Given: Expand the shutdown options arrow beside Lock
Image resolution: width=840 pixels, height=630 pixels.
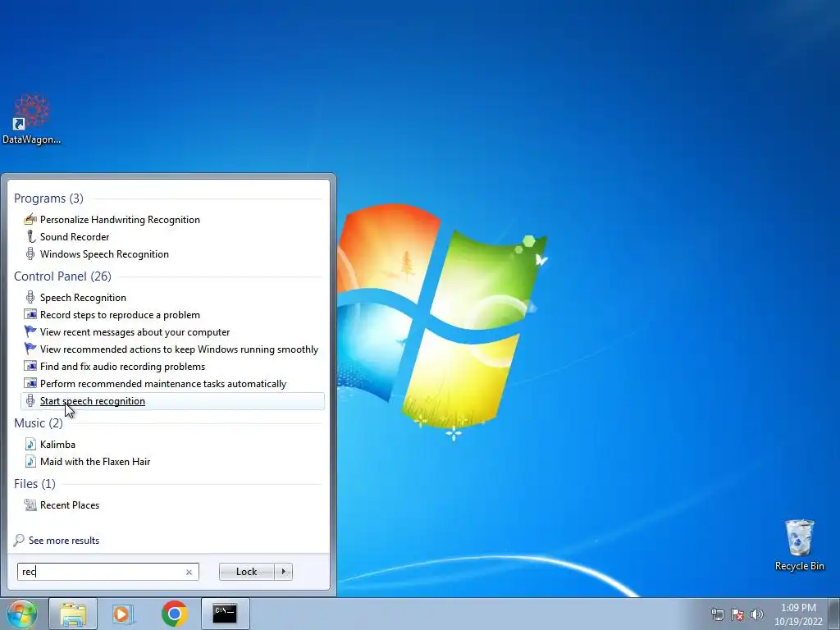Looking at the screenshot, I should tap(283, 572).
